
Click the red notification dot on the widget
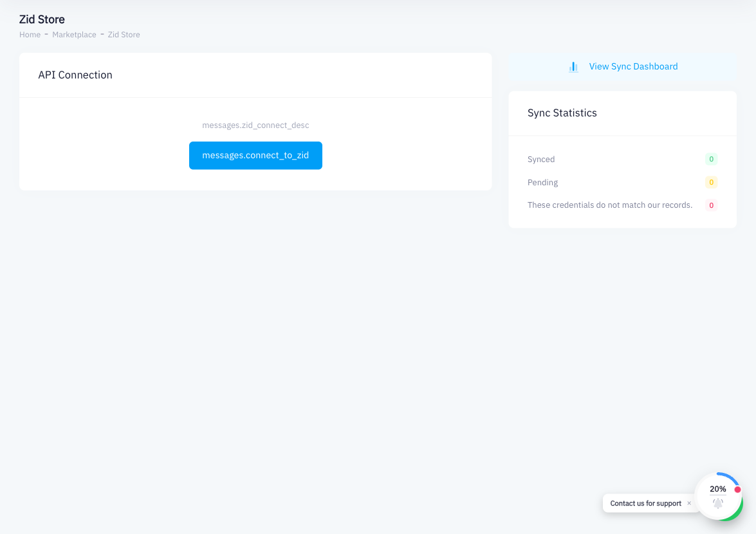click(737, 489)
